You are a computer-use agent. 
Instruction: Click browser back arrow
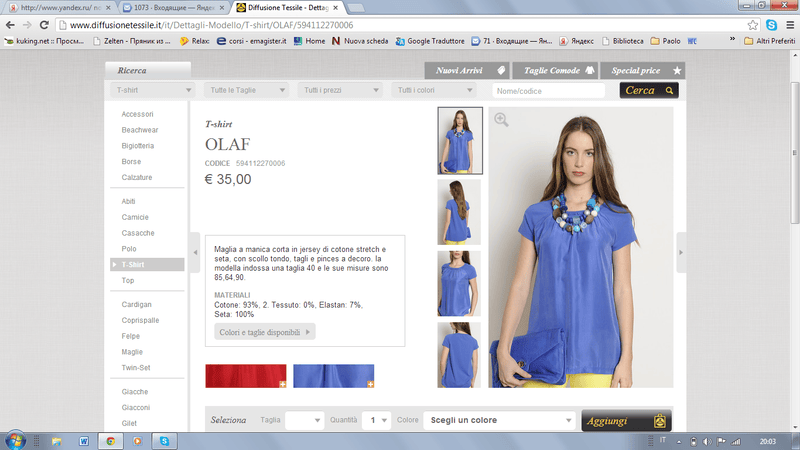pos(10,24)
